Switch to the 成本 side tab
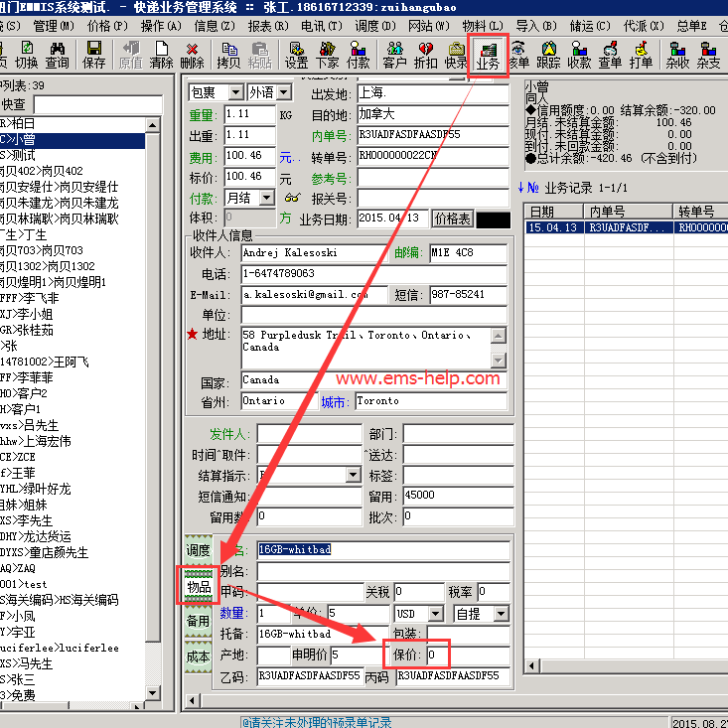 tap(198, 656)
